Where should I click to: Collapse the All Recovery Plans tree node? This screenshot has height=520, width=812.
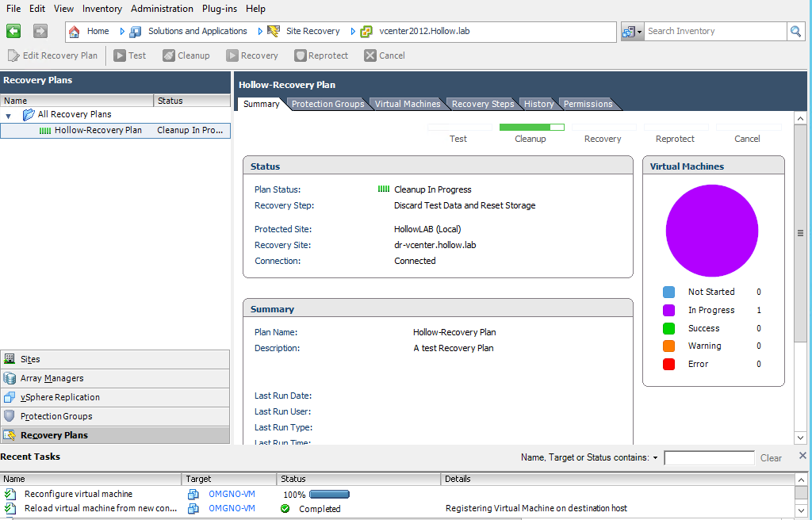7,114
